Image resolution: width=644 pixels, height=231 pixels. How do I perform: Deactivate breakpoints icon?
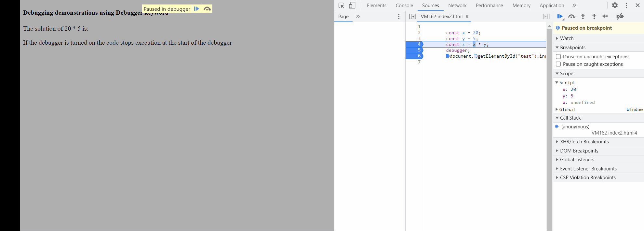pyautogui.click(x=620, y=17)
